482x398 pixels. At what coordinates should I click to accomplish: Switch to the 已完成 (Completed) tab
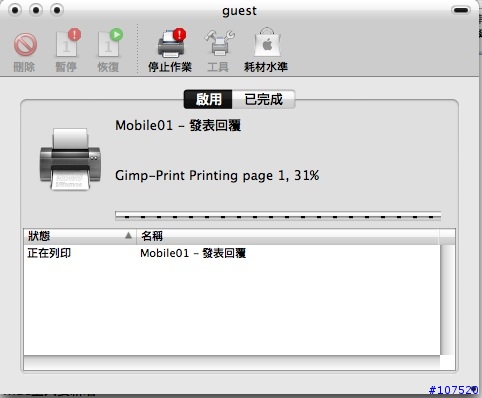[x=263, y=99]
